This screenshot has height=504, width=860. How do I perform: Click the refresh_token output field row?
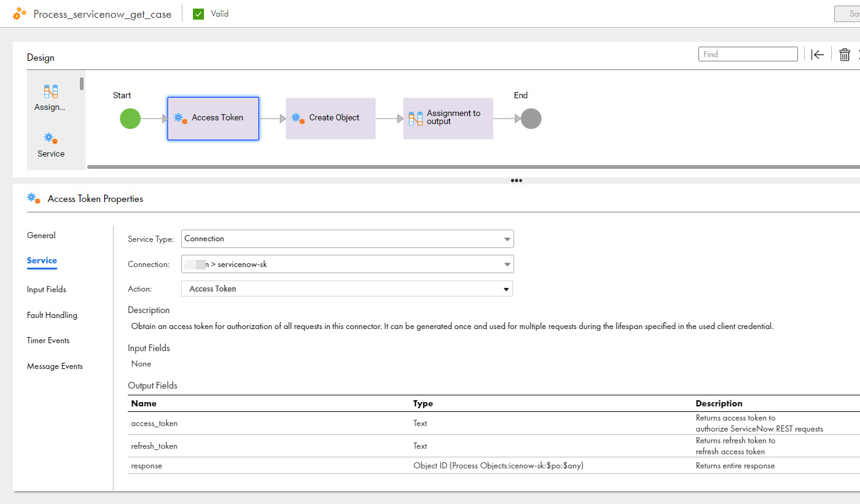[x=494, y=446]
